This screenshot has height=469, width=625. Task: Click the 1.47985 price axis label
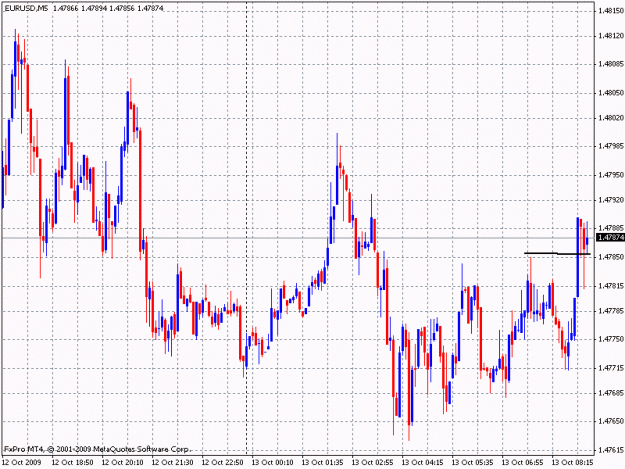click(x=611, y=146)
